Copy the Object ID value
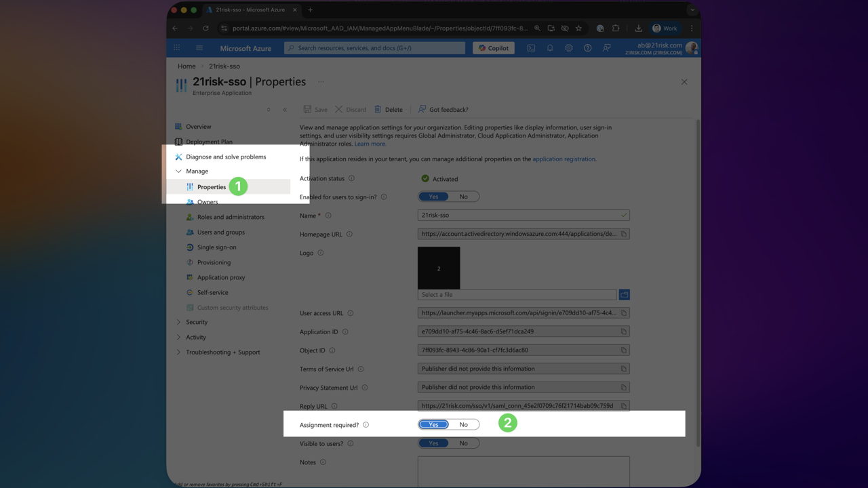 [x=624, y=350]
